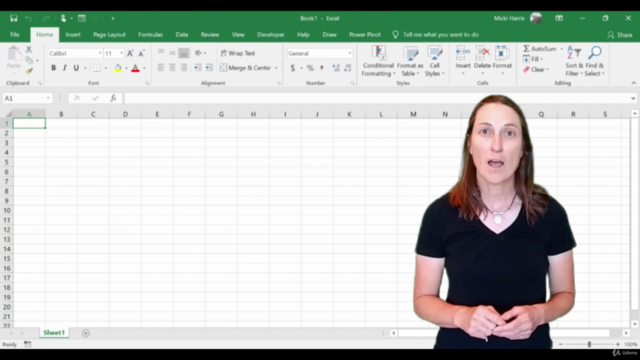The height and width of the screenshot is (360, 640).
Task: Click the Undo arrow icon
Action: (x=28, y=18)
